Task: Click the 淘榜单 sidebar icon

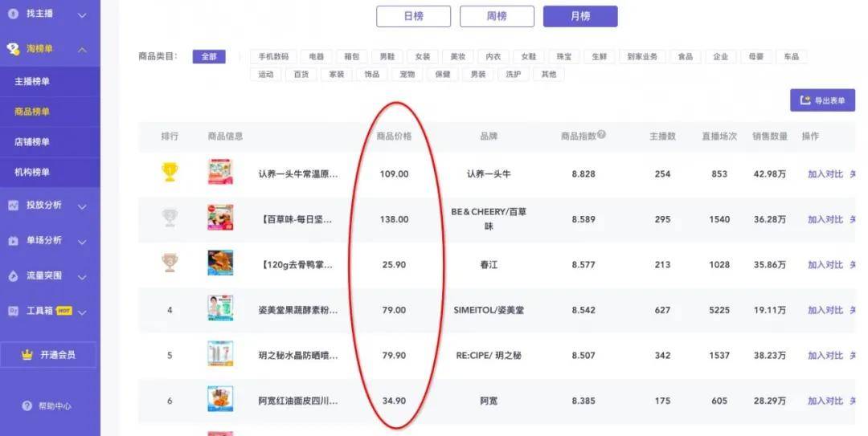Action: point(14,49)
